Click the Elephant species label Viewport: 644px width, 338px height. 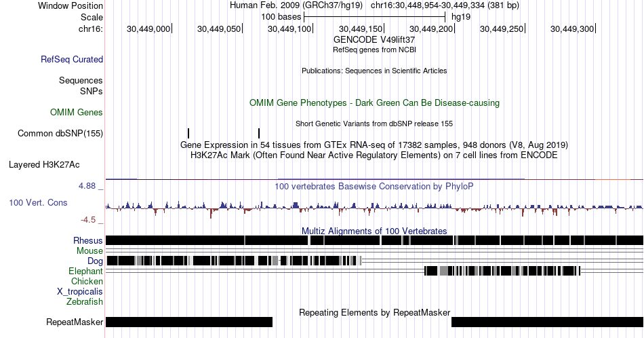[85, 271]
